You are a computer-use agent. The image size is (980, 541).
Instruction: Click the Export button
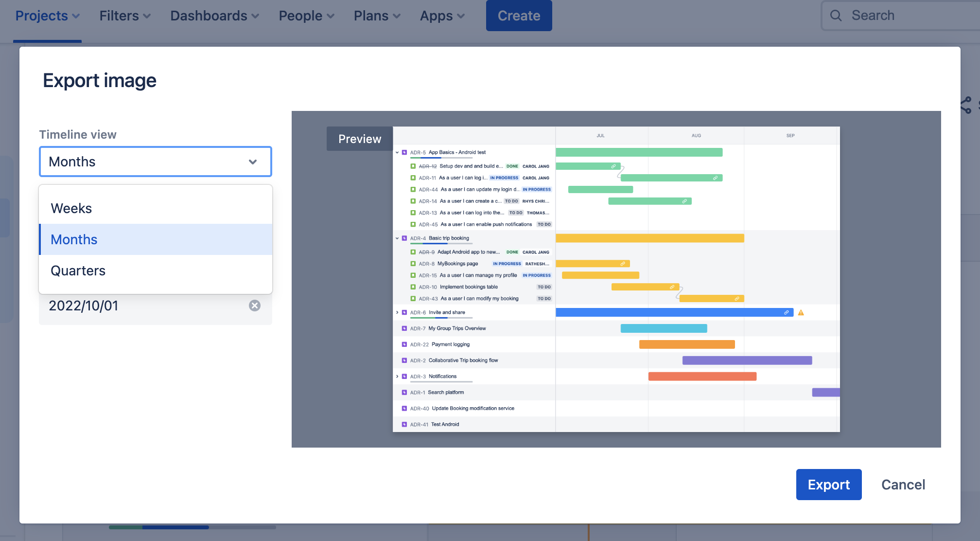point(828,485)
